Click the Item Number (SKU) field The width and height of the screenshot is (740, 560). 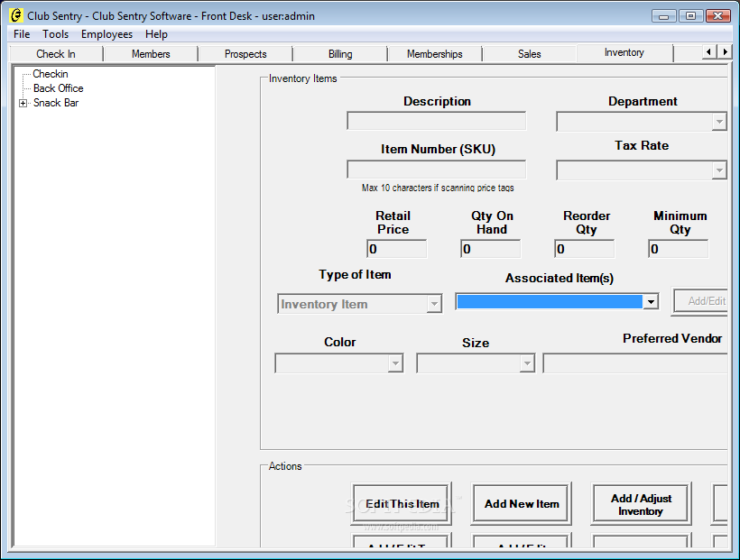point(436,170)
